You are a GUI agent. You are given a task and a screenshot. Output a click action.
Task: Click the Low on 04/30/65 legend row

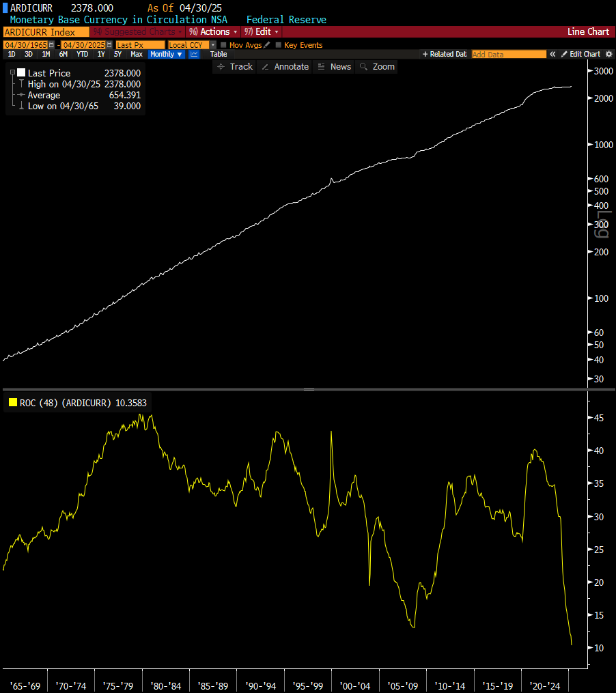click(x=84, y=106)
